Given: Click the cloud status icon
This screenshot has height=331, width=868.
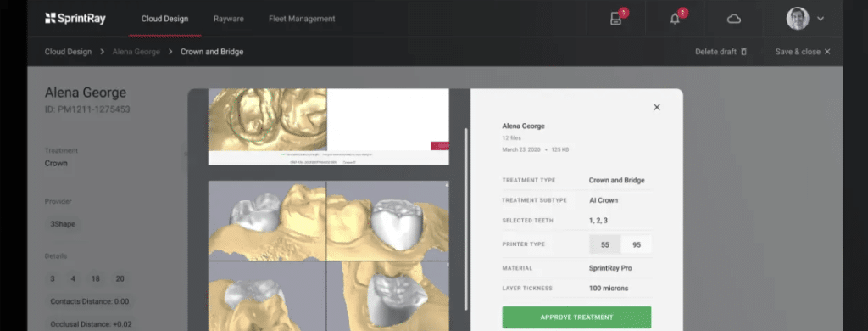Looking at the screenshot, I should (x=734, y=19).
